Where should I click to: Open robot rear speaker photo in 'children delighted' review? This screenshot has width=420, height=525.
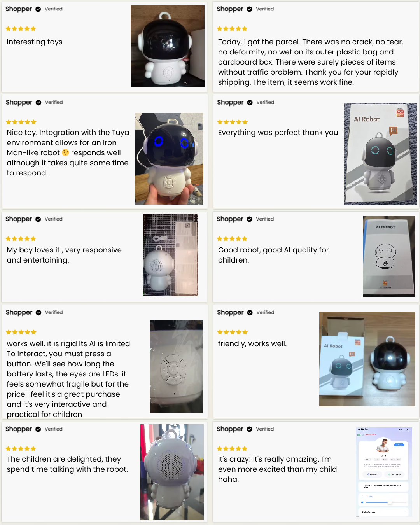pos(172,472)
